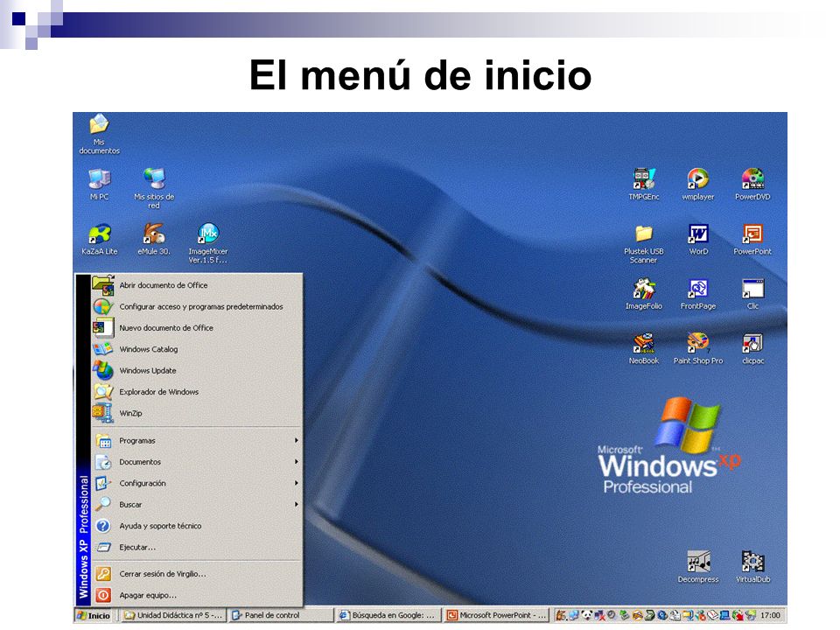This screenshot has height=630, width=840.
Task: Launch the Word desktop shortcut
Action: (x=698, y=240)
